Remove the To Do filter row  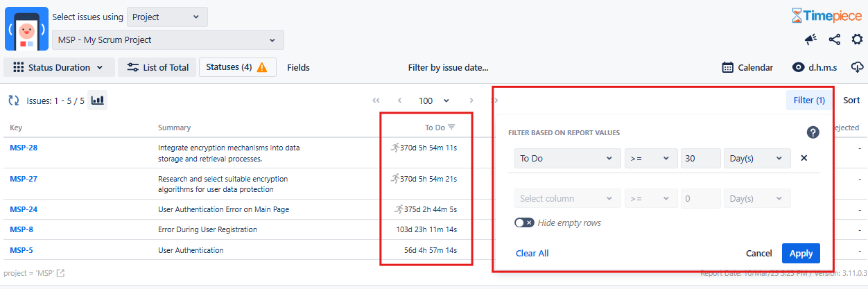click(x=804, y=158)
